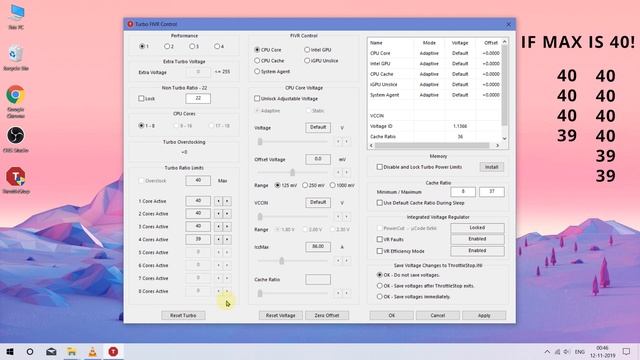Enable Unlock Adjustable Voltage checkbox

click(x=257, y=98)
